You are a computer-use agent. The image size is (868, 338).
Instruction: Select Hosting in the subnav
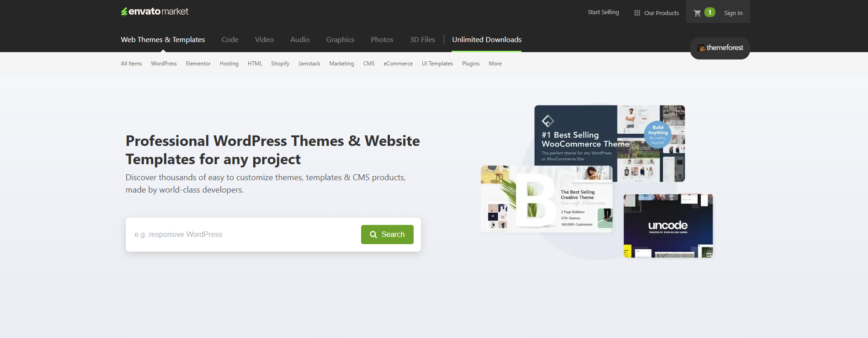click(229, 64)
